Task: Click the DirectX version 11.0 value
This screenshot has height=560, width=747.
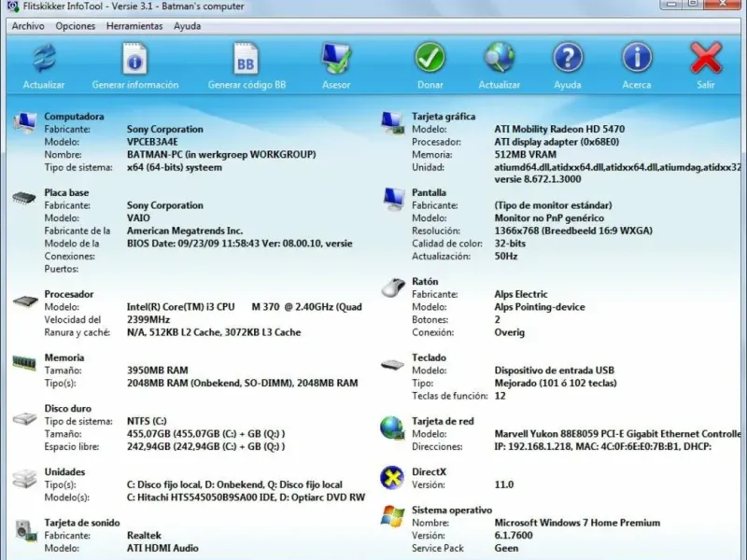Action: (x=503, y=484)
